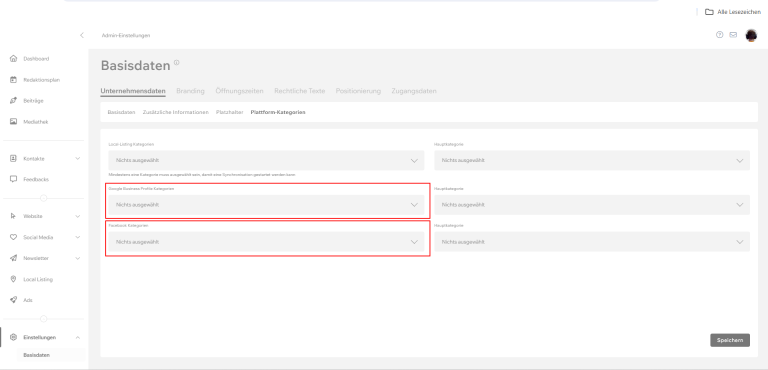This screenshot has height=370, width=768.
Task: Open messages via the envelope icon
Action: [733, 35]
